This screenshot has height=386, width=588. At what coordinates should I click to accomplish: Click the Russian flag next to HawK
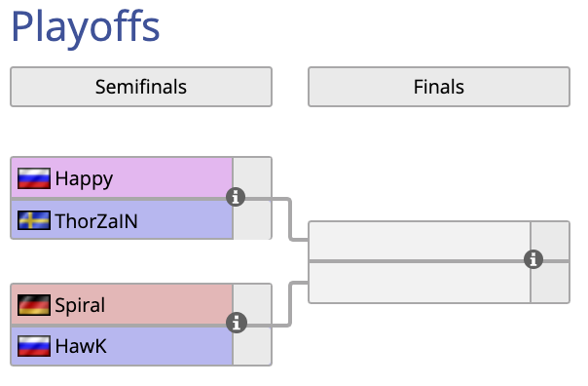pyautogui.click(x=34, y=346)
